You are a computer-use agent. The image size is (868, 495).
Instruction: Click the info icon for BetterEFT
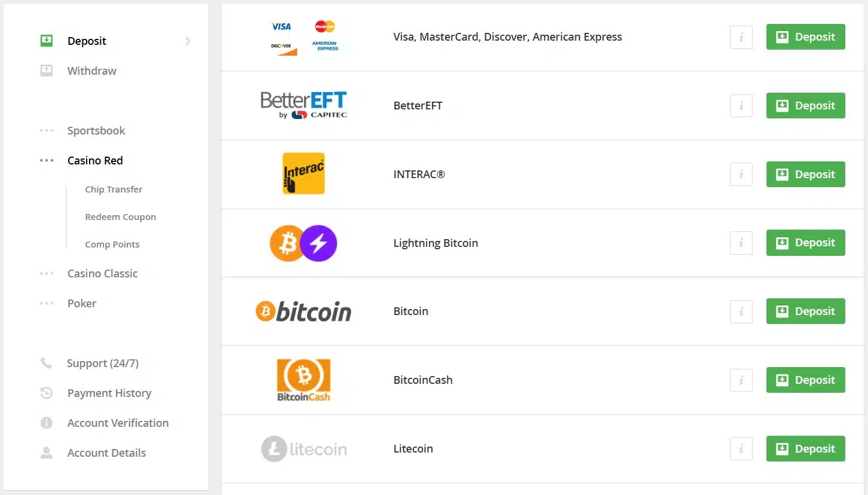coord(741,106)
